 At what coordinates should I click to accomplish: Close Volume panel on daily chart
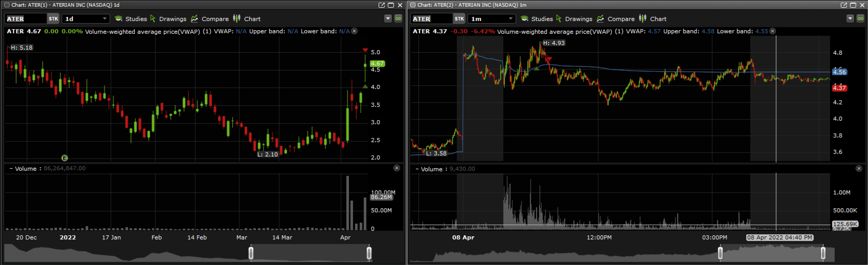(397, 168)
